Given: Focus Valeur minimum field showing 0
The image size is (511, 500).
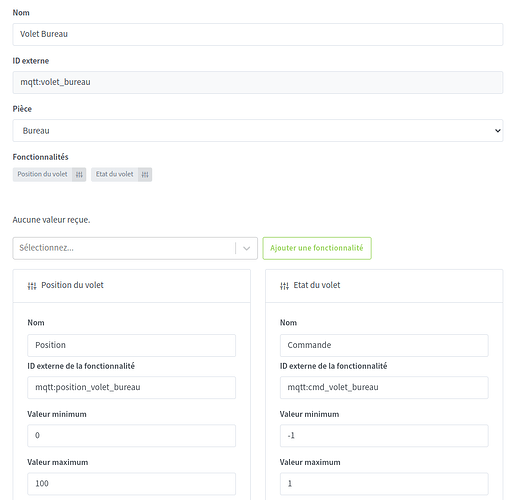Looking at the screenshot, I should click(131, 435).
